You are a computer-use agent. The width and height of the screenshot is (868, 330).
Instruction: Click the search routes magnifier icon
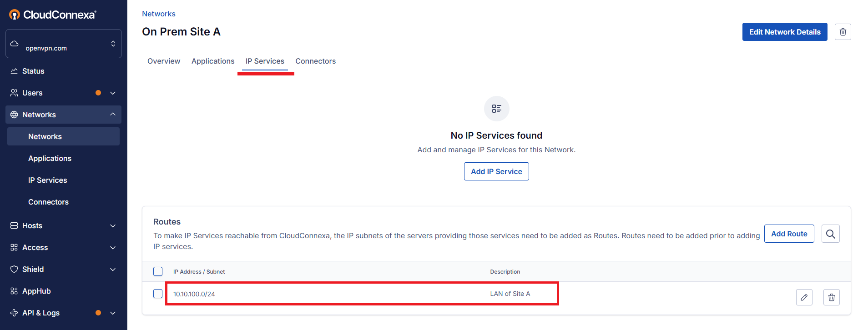click(830, 234)
